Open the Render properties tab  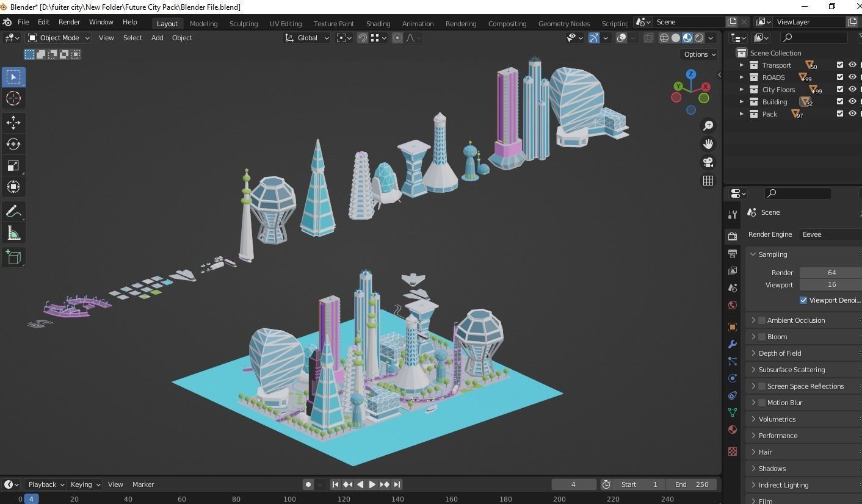coord(733,236)
